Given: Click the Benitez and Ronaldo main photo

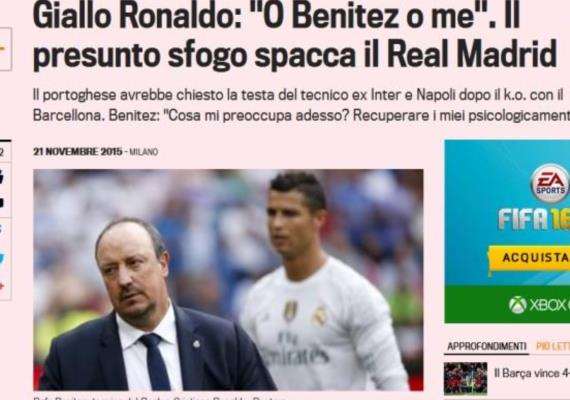Looking at the screenshot, I should [x=228, y=280].
